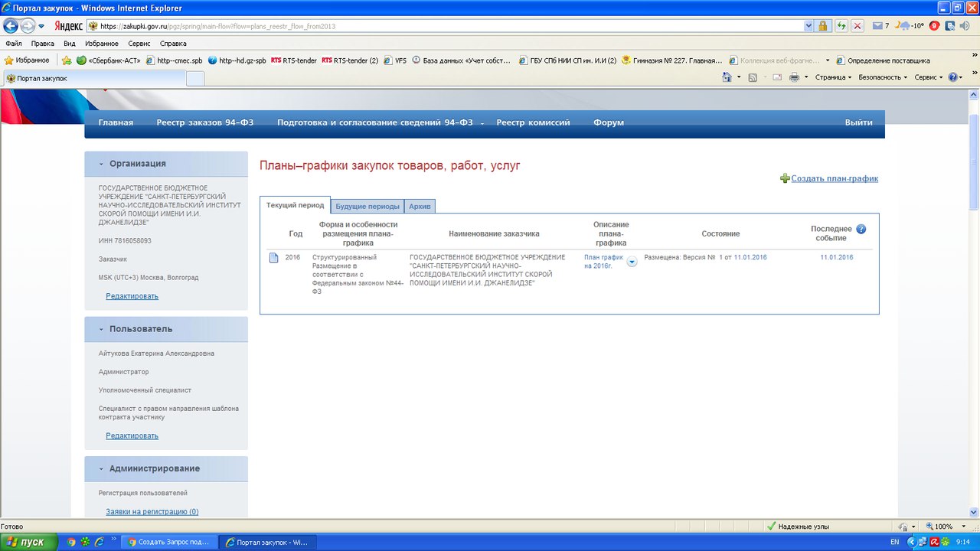
Task: Click the Refresh page icon
Action: click(x=842, y=26)
